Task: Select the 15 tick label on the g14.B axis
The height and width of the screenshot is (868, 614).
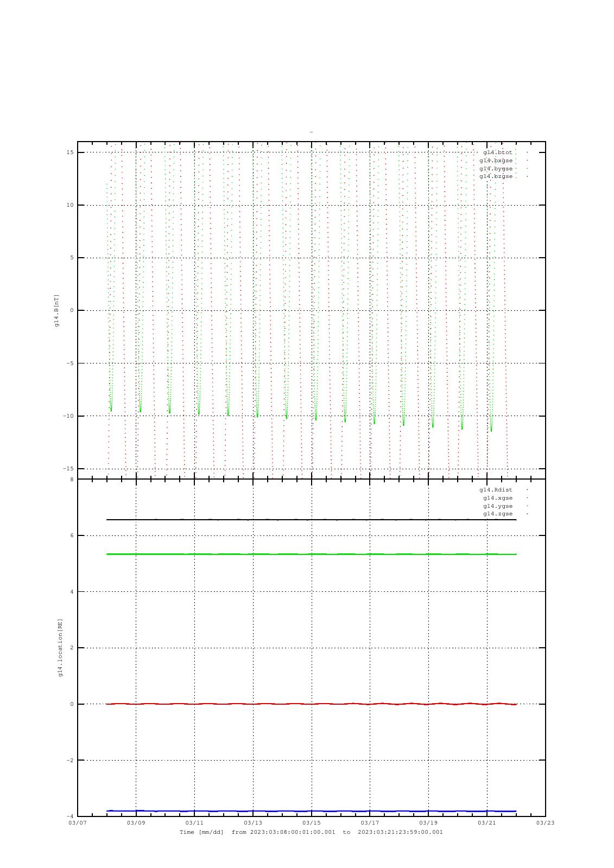Action: click(x=70, y=152)
